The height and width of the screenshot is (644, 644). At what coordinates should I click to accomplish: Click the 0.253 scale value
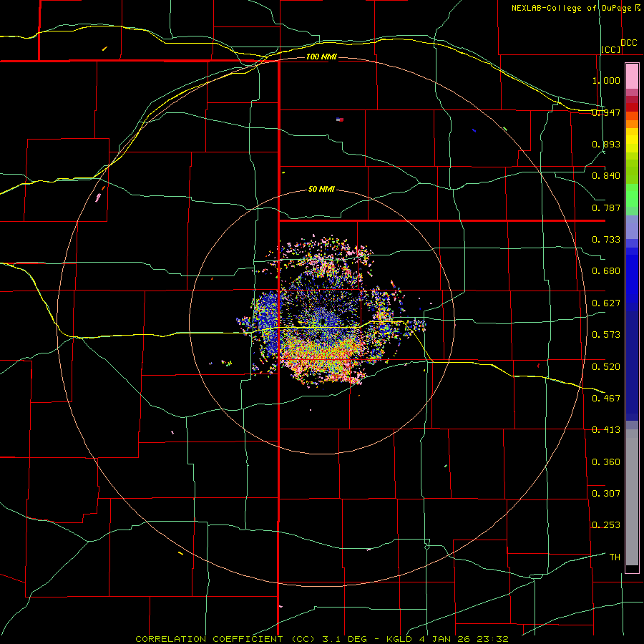click(x=606, y=525)
